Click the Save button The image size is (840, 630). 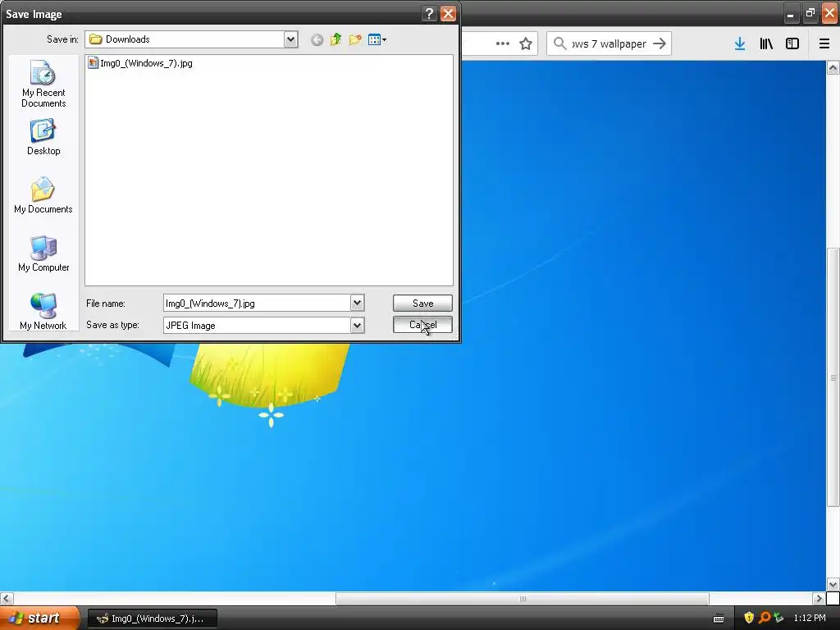(422, 304)
